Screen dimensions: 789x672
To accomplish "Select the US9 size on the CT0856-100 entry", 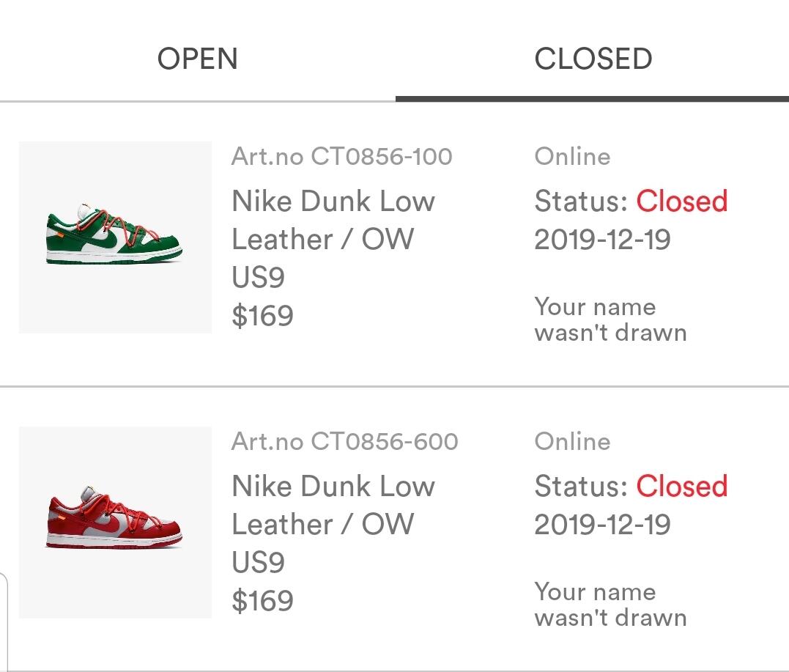I will (x=258, y=278).
